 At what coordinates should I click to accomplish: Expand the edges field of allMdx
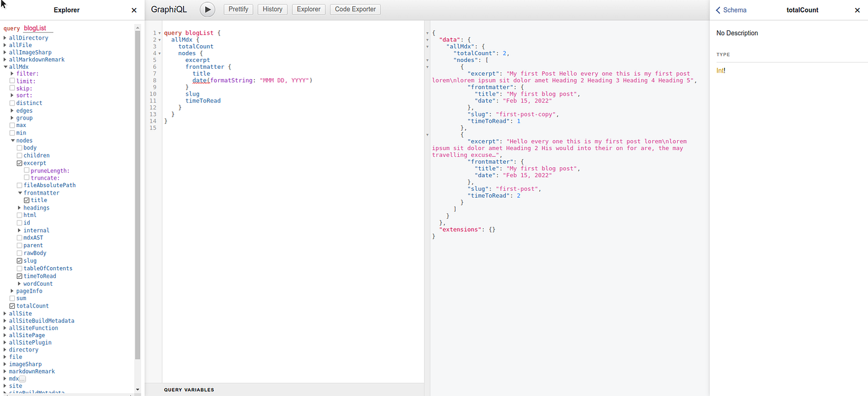click(x=12, y=110)
